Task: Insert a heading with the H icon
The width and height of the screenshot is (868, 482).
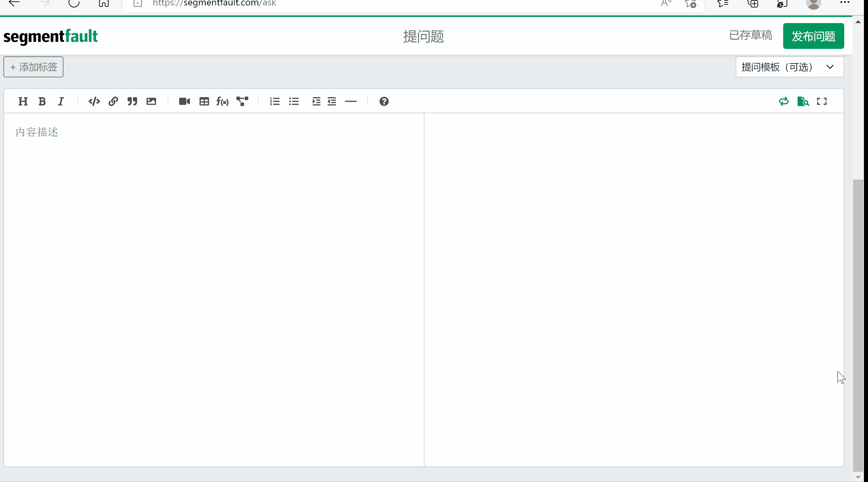Action: click(x=23, y=101)
